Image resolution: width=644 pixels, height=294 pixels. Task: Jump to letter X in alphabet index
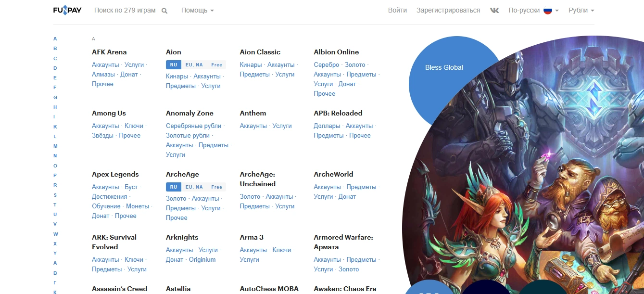click(x=55, y=243)
